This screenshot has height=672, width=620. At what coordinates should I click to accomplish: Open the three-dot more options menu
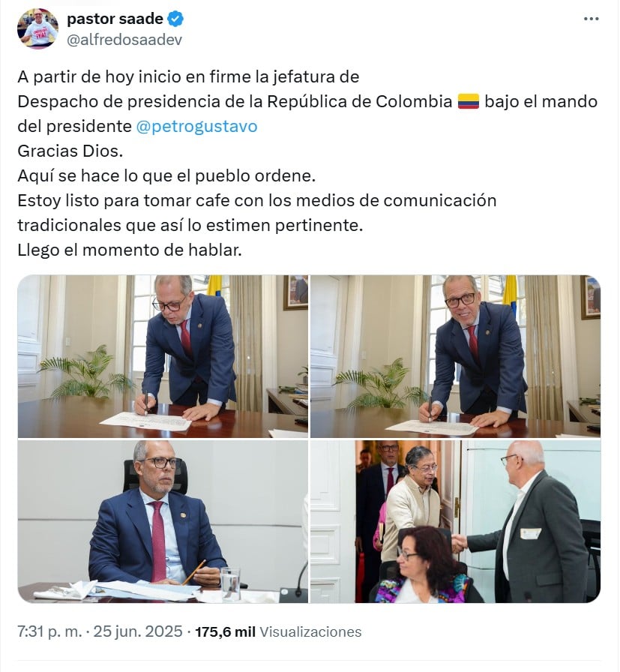[x=592, y=19]
